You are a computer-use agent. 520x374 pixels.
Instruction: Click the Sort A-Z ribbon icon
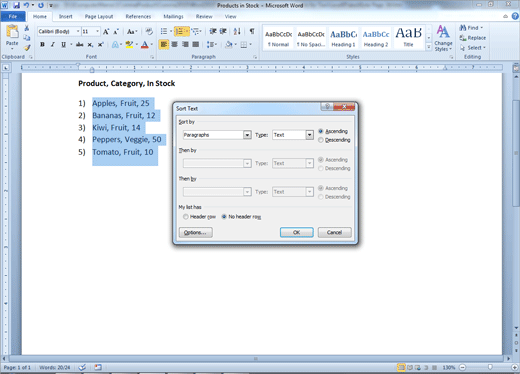pyautogui.click(x=237, y=31)
